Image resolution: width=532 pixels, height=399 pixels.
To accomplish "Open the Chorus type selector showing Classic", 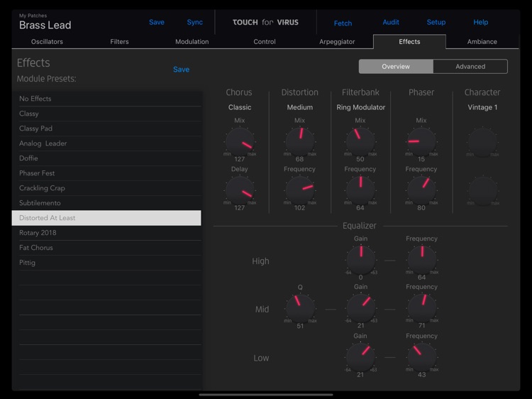I will pyautogui.click(x=240, y=107).
